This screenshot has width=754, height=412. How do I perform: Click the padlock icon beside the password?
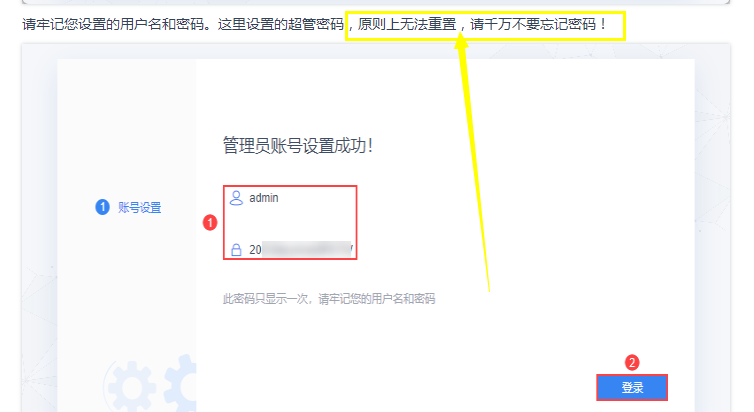click(x=236, y=250)
